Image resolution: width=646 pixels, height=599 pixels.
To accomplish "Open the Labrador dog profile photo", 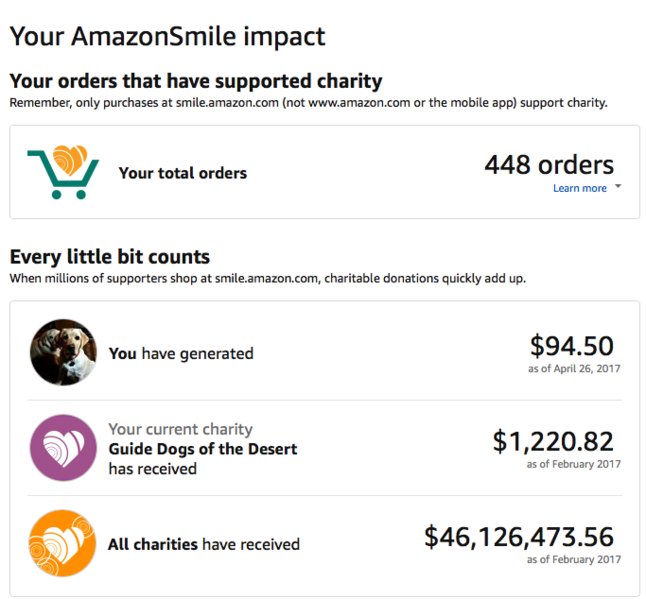I will (x=63, y=352).
